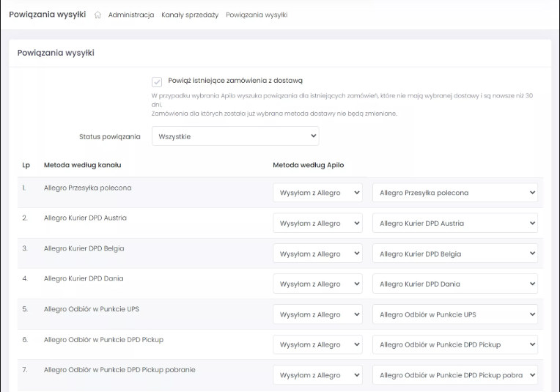Screen dimensions: 560x392
Task: Open Allegro Przesyłka polecona method dropdown
Action: (x=455, y=193)
